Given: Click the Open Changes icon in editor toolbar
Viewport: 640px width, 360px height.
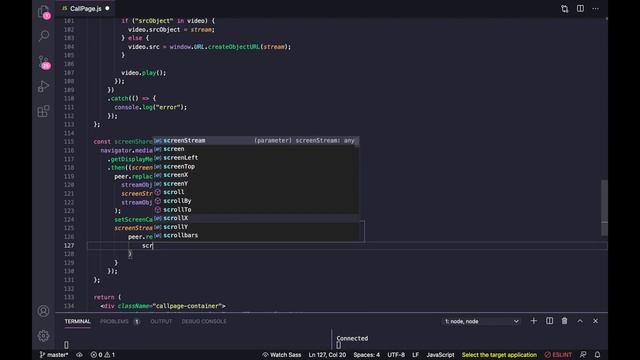Looking at the screenshot, I should (564, 9).
